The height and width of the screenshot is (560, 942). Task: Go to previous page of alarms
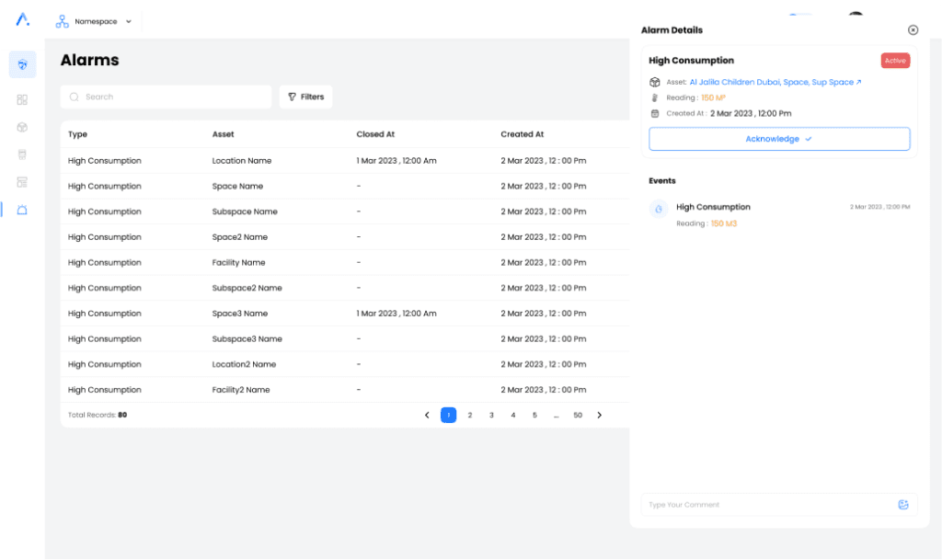427,415
